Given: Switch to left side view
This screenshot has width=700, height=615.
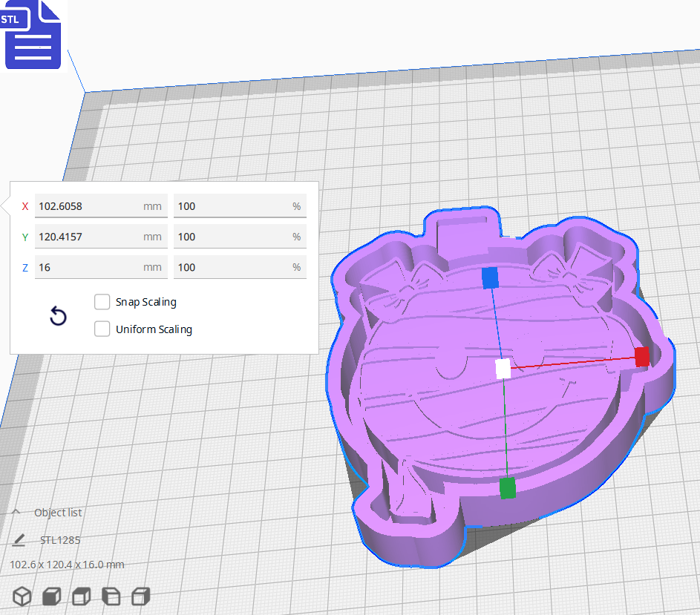Looking at the screenshot, I should [x=110, y=596].
